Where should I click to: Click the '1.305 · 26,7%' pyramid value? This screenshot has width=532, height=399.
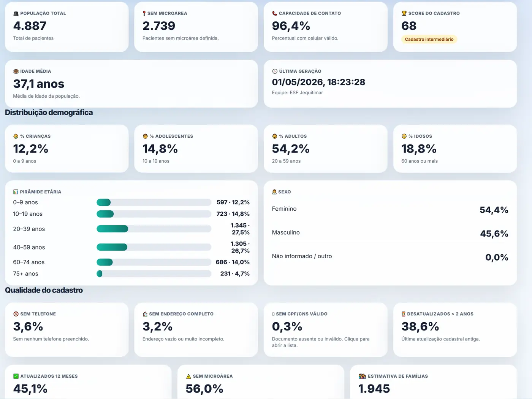coord(240,247)
